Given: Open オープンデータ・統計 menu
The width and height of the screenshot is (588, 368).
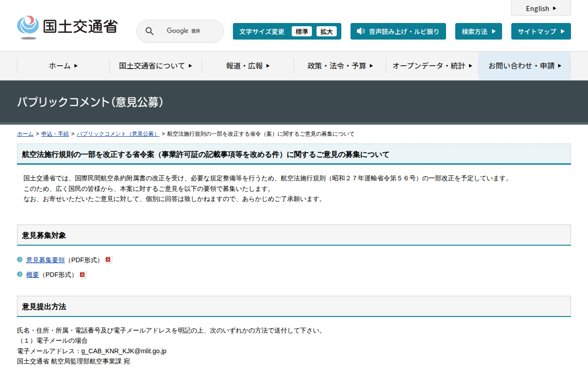Looking at the screenshot, I should [432, 66].
